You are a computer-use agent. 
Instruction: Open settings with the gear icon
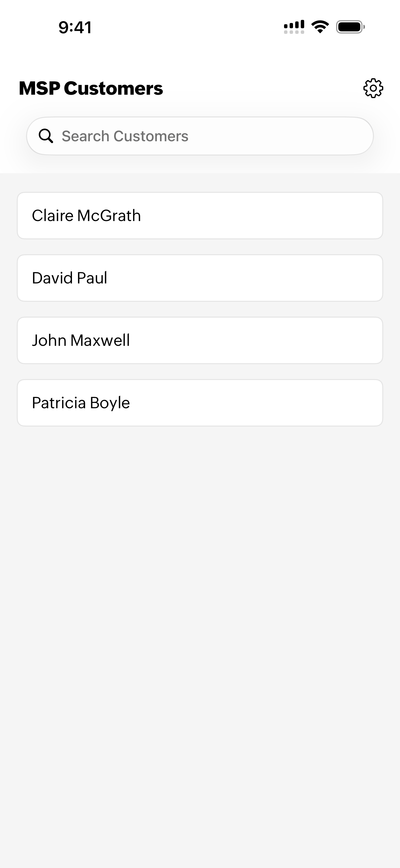tap(373, 88)
